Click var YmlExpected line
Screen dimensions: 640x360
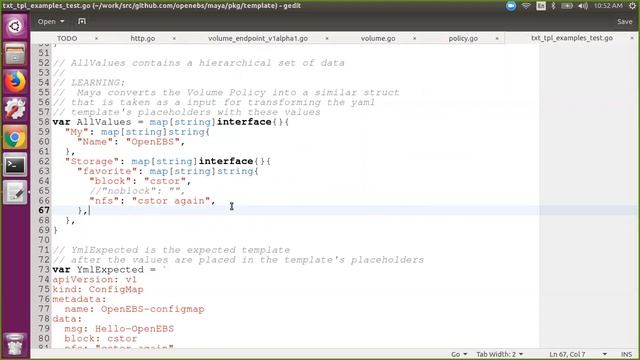[110, 270]
